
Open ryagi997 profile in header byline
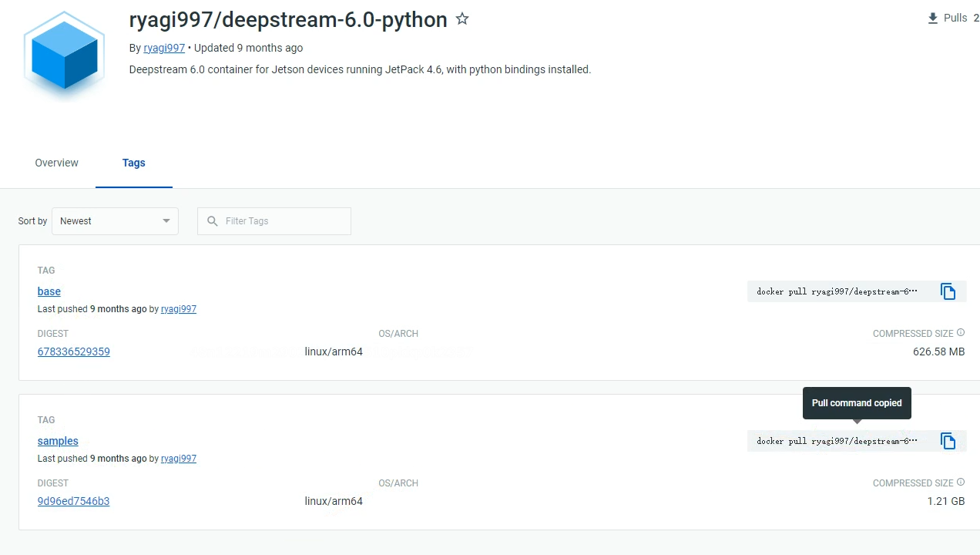[164, 48]
